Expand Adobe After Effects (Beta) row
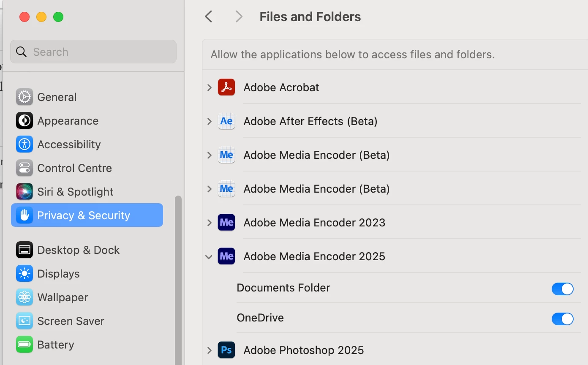Screen dimensions: 588x365 pyautogui.click(x=210, y=121)
